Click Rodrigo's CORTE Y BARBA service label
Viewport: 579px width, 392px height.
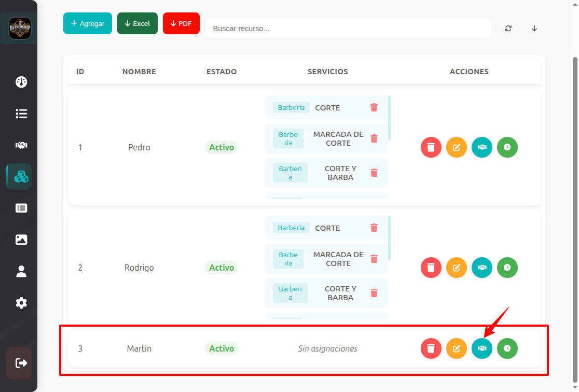[340, 293]
